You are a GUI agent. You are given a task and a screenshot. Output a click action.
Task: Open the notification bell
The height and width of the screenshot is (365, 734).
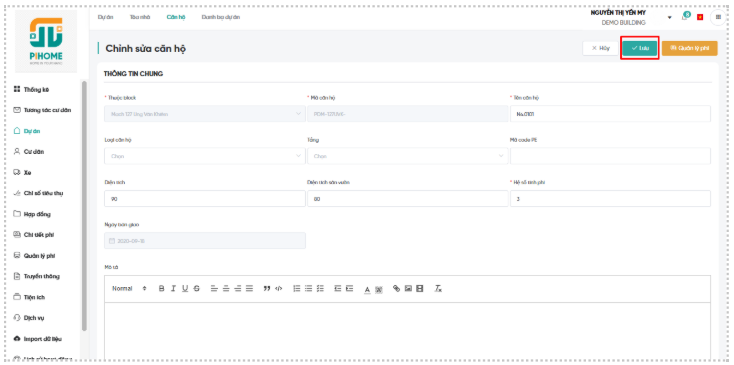coord(685,17)
